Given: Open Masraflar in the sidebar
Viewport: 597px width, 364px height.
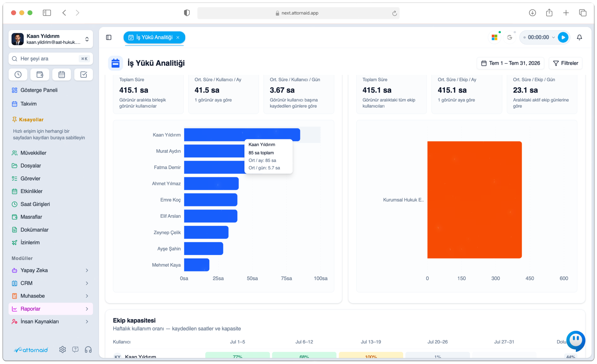Looking at the screenshot, I should [x=51, y=217].
